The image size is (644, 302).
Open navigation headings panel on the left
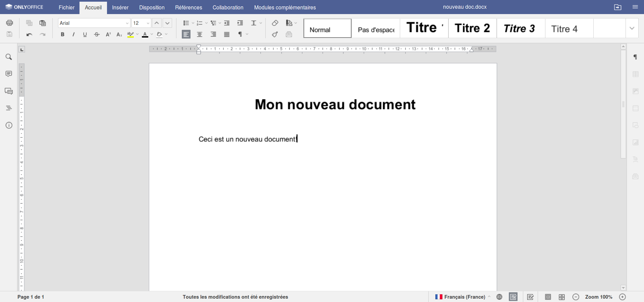[9, 108]
